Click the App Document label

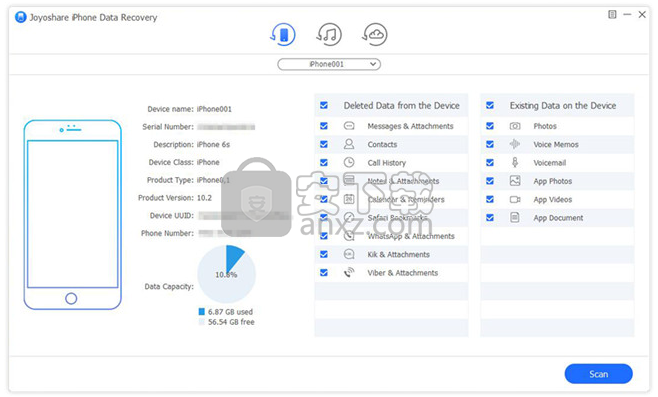coord(558,218)
